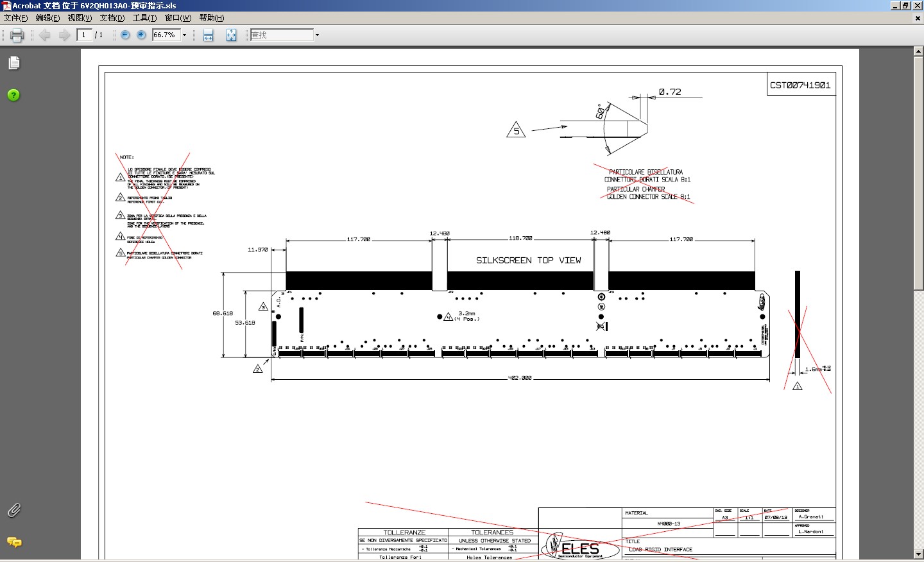Click the Acrobat document icon in title bar

6,6
